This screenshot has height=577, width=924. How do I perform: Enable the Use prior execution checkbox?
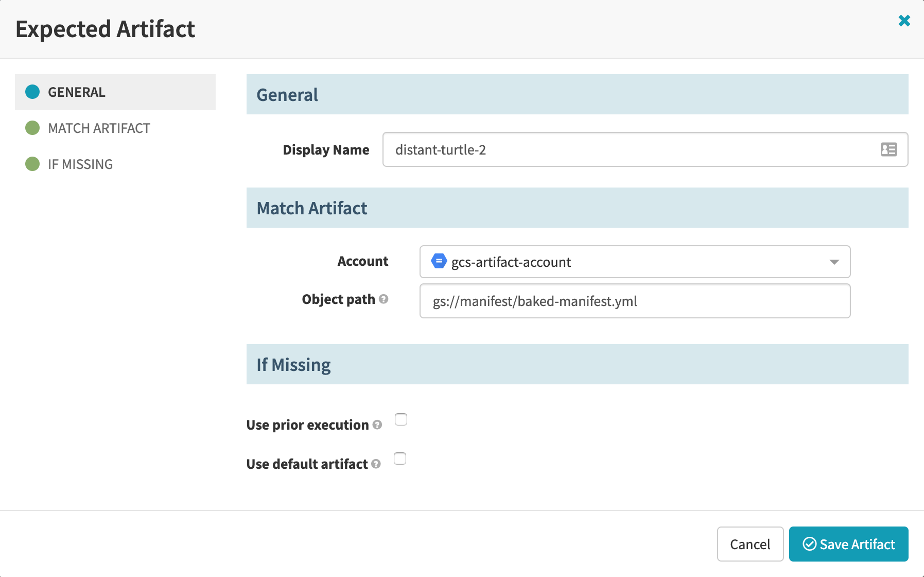[401, 420]
